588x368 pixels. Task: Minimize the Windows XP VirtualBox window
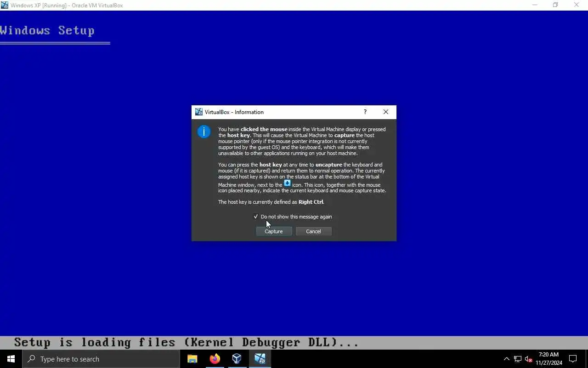(535, 5)
